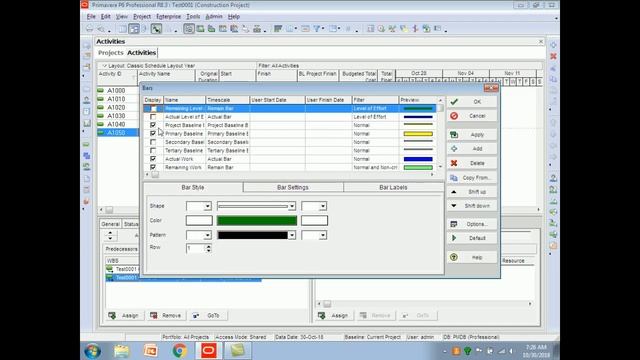The width and height of the screenshot is (640, 360).
Task: Click the Default button
Action: [x=472, y=238]
